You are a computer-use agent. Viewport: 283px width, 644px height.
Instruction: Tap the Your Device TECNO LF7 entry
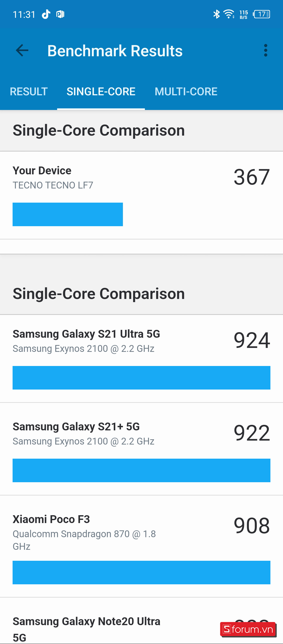[79, 177]
